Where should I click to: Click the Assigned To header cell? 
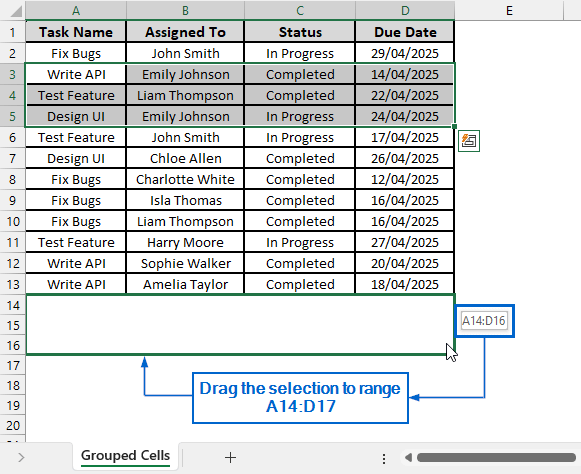tap(185, 32)
